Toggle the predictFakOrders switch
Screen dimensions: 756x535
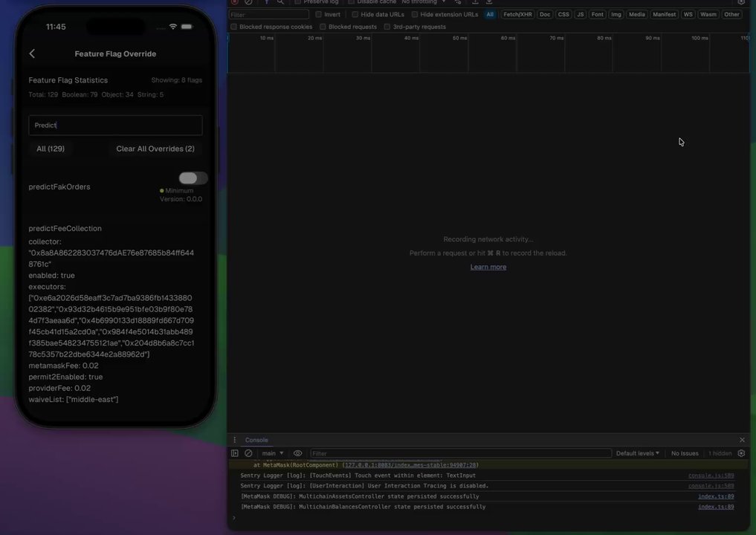coord(193,178)
